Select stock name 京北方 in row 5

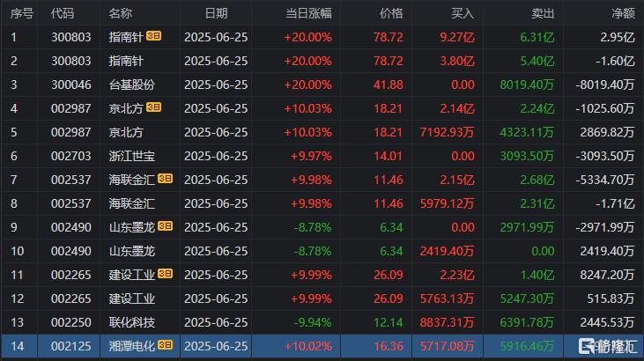(x=126, y=133)
